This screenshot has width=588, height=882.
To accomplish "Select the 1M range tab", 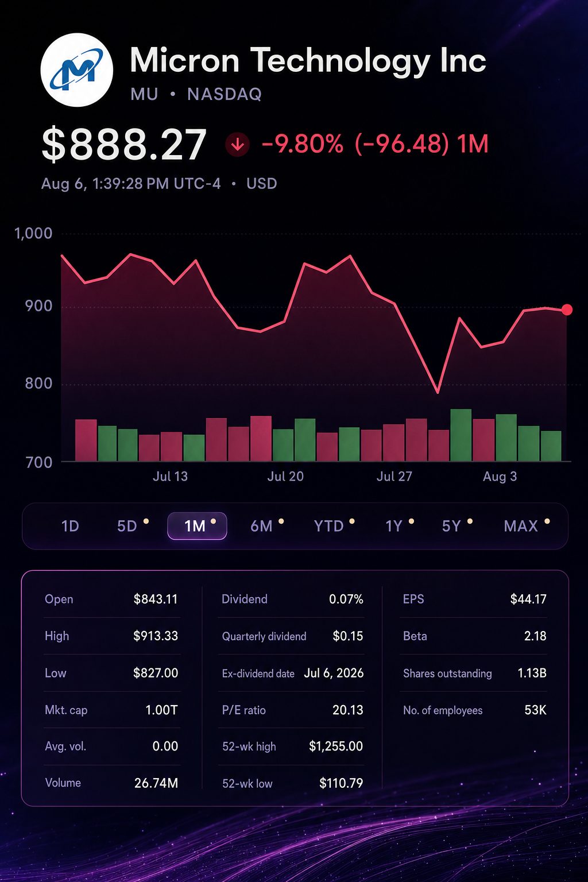I will [x=197, y=526].
